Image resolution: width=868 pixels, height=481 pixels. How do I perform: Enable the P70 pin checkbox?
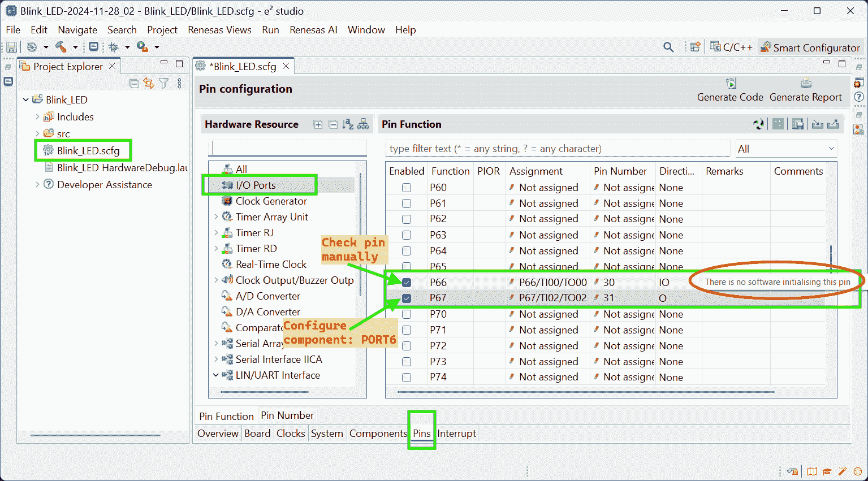pos(407,314)
